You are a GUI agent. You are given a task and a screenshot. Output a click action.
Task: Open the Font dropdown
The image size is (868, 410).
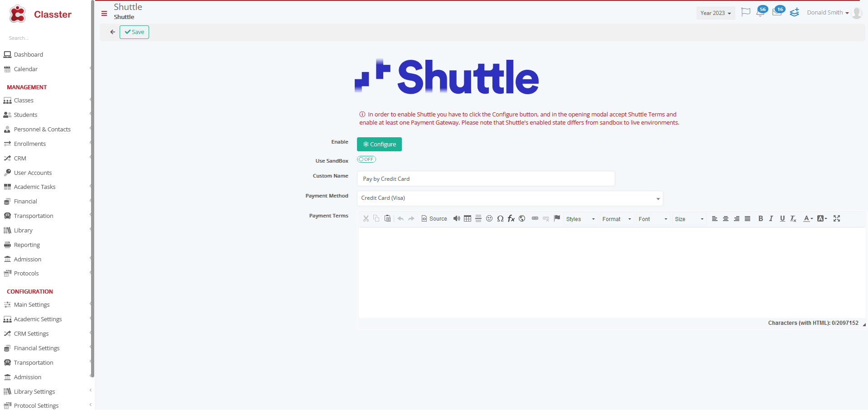653,219
